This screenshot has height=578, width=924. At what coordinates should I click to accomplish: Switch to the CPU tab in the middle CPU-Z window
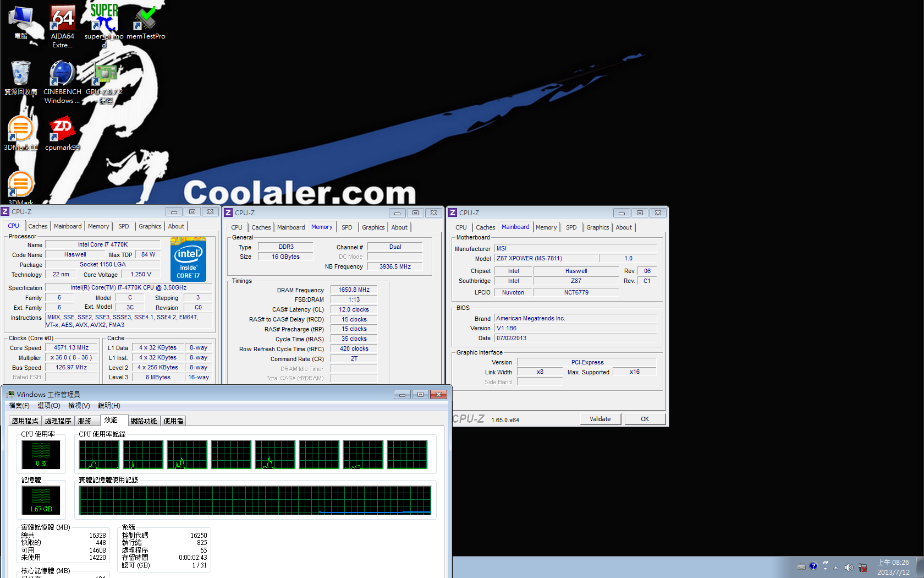tap(237, 227)
